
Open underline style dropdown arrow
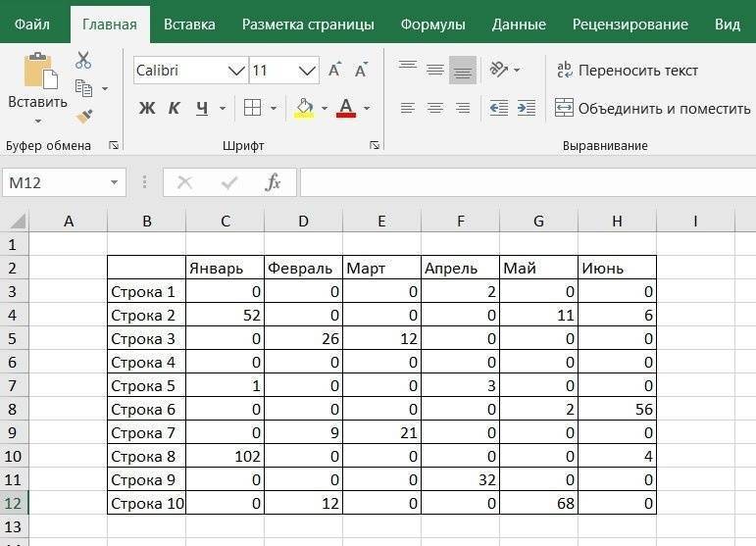(223, 109)
